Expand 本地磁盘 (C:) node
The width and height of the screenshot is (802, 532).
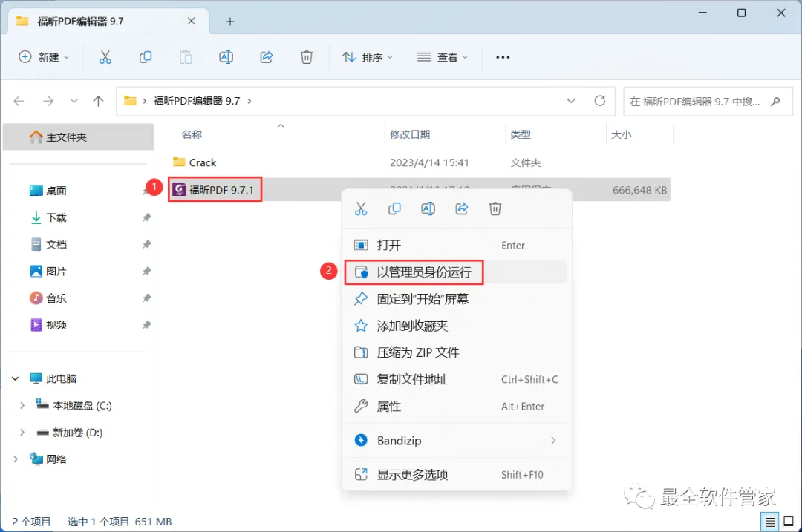tap(22, 405)
